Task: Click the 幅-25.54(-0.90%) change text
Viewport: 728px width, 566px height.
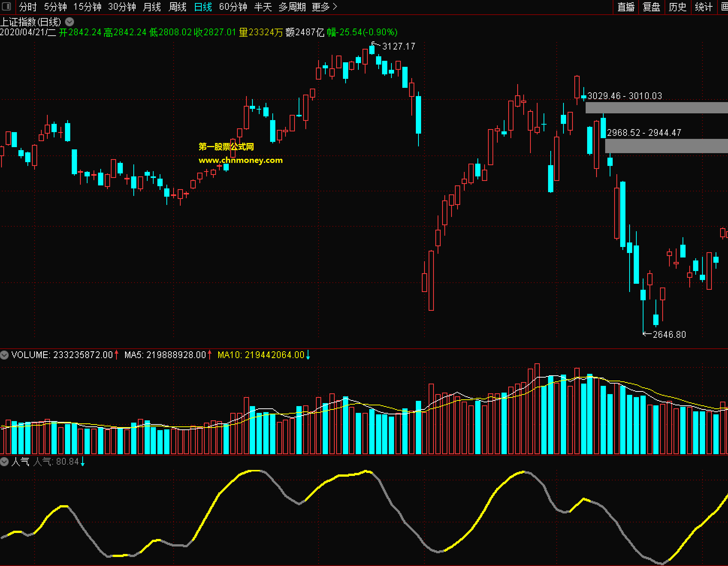Action: click(362, 32)
